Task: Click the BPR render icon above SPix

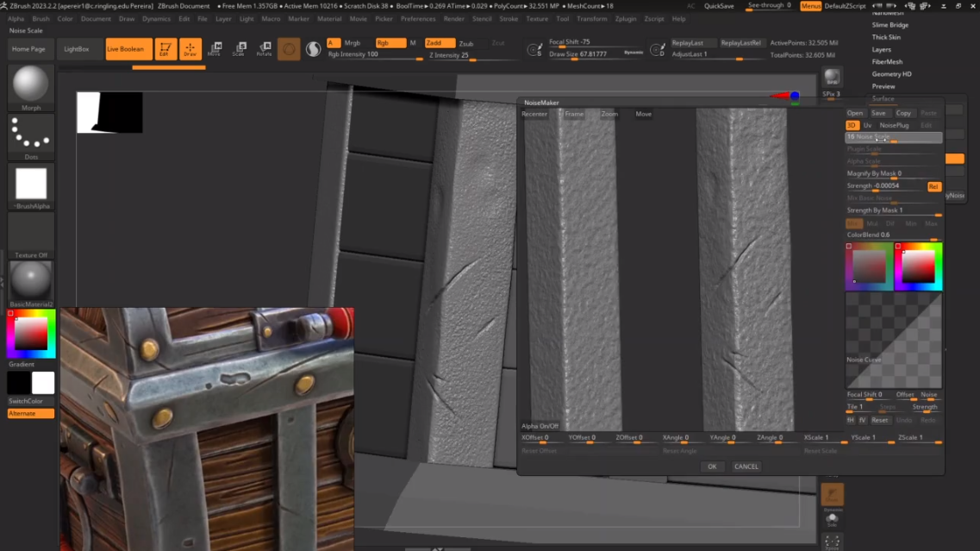Action: tap(832, 78)
